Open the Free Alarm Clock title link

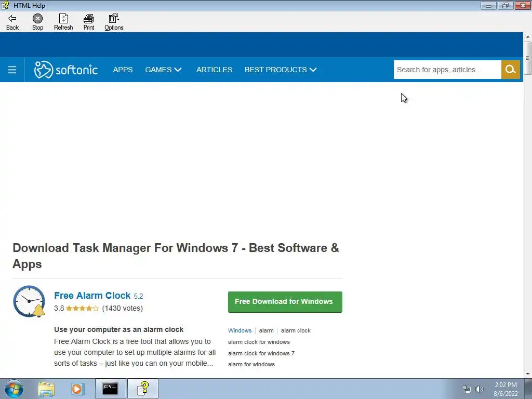point(92,296)
